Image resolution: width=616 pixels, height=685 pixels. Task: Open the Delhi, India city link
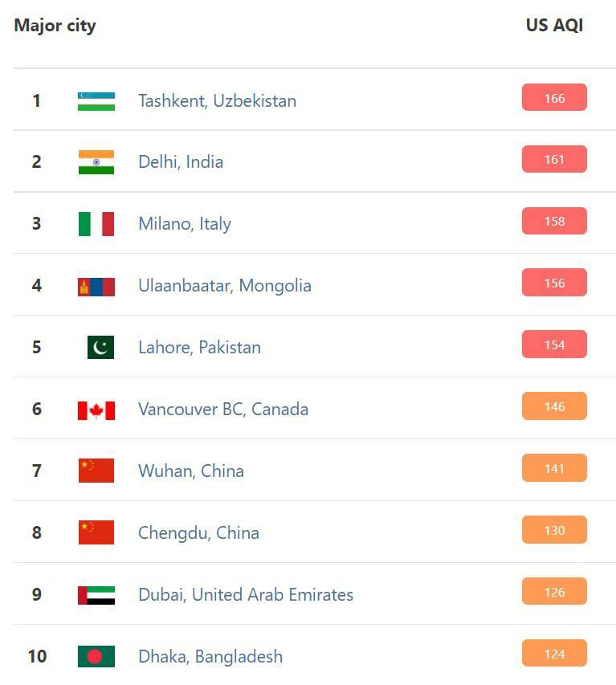click(x=181, y=162)
